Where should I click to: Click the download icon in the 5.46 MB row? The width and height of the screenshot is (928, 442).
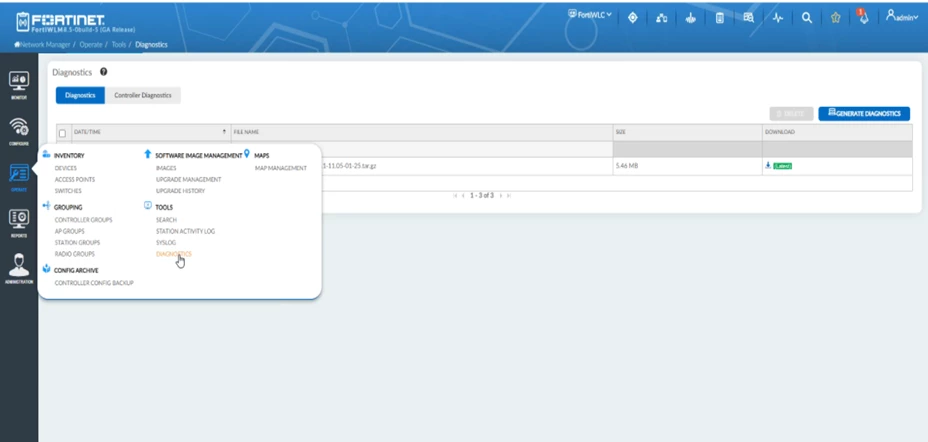(768, 165)
